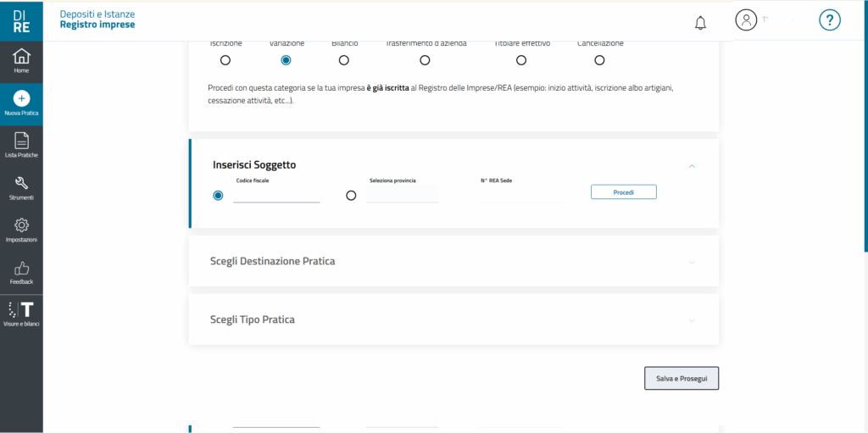Select the Bilancio radio button
868x433 pixels.
pyautogui.click(x=344, y=60)
